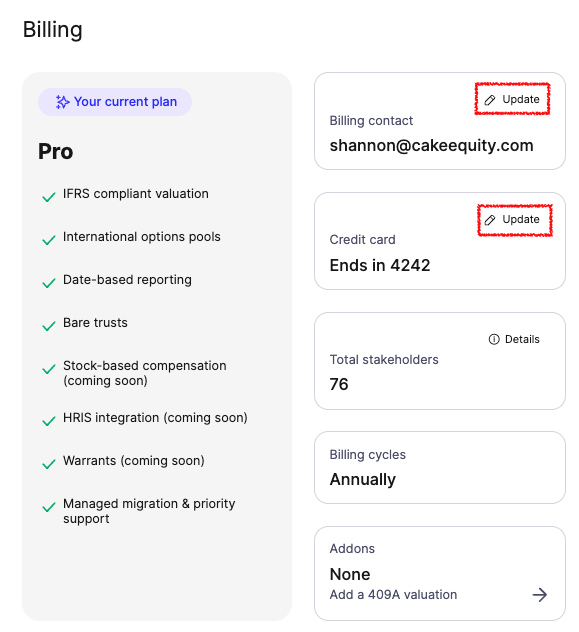Select the Your current plan badge
579x632 pixels.
(x=115, y=102)
